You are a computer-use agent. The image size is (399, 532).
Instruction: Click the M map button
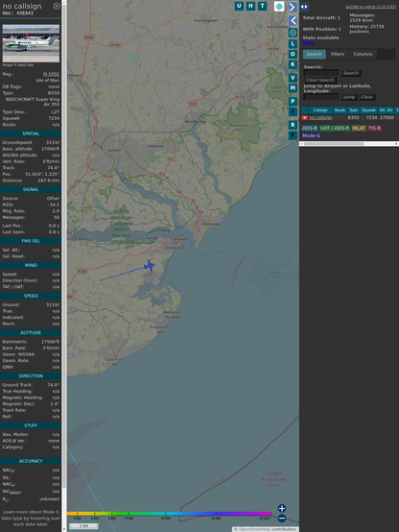click(x=293, y=88)
